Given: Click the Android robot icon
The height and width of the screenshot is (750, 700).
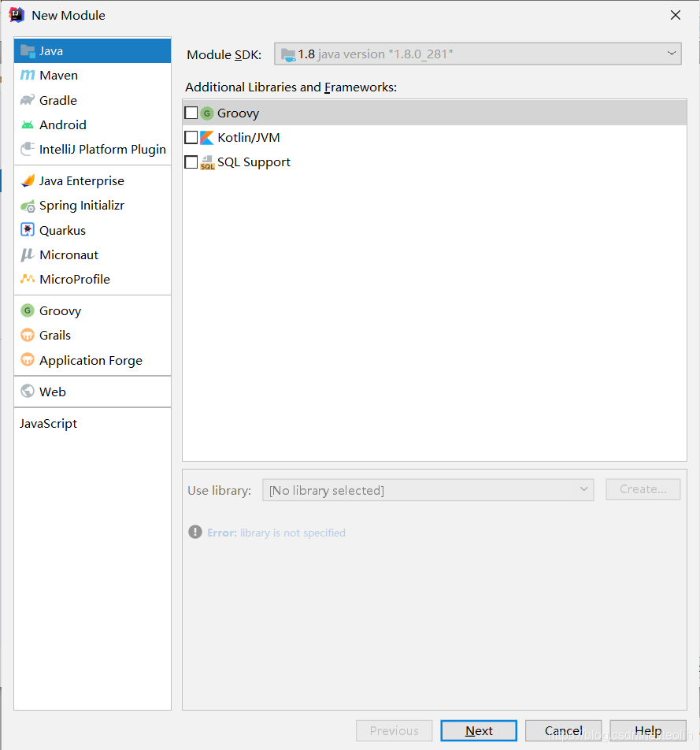Looking at the screenshot, I should tap(28, 124).
